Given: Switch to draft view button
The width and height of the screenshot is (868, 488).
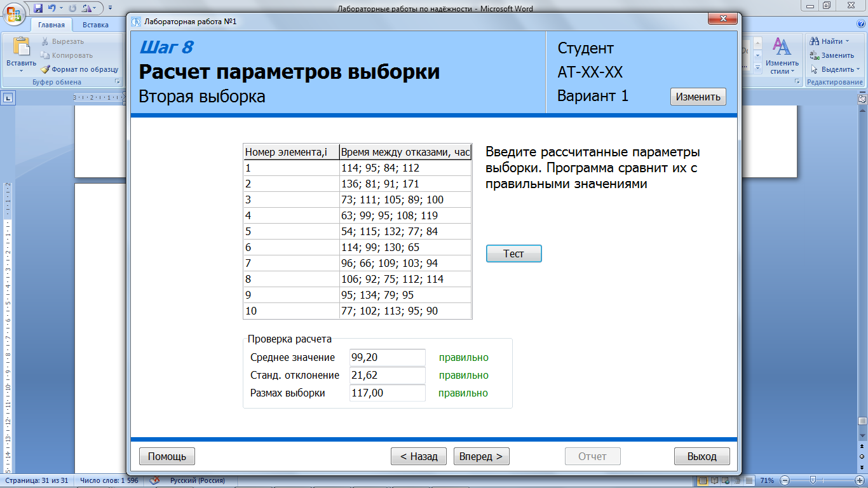Looking at the screenshot, I should click(749, 480).
